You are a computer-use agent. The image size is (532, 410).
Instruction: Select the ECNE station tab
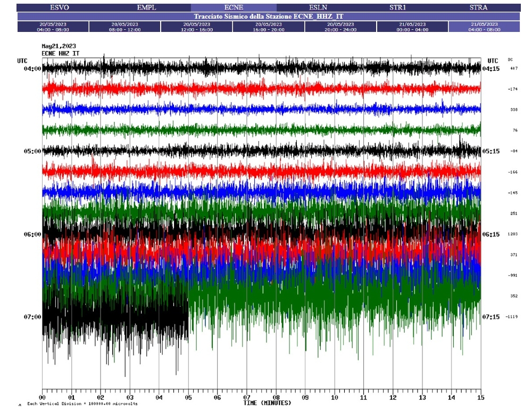click(x=234, y=7)
